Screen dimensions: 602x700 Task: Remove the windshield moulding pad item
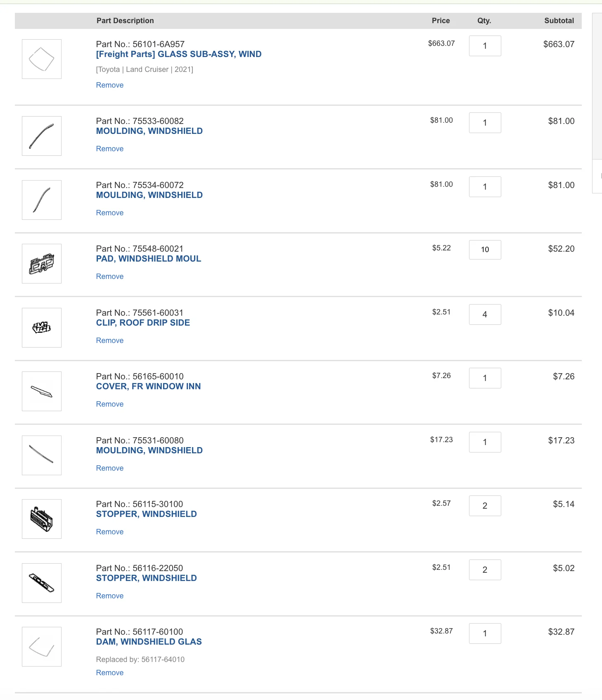point(110,276)
